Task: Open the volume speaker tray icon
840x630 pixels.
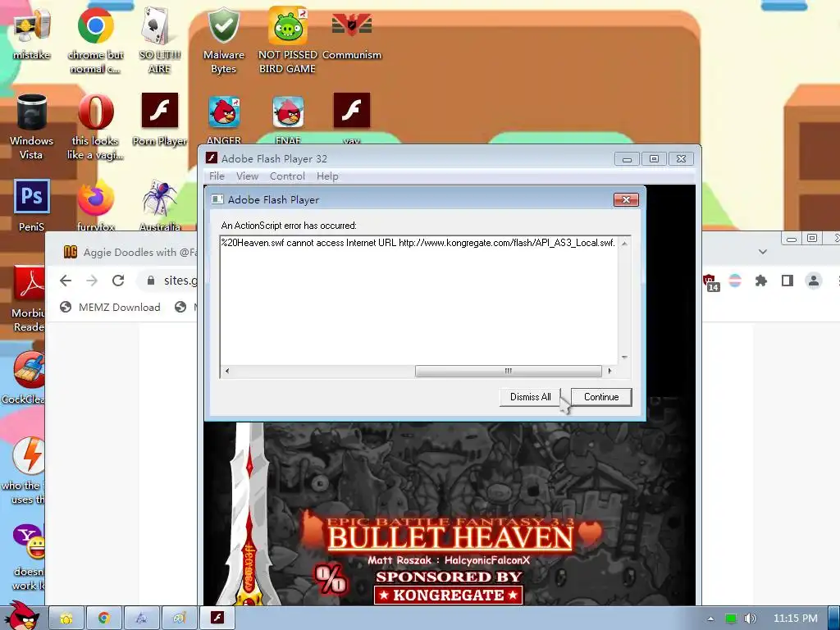Action: [x=751, y=619]
